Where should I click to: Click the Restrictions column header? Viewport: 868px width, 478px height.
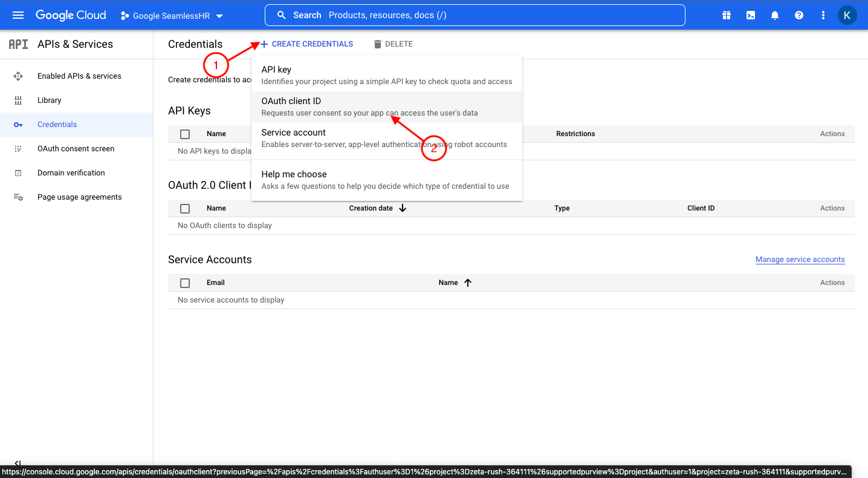(x=575, y=134)
